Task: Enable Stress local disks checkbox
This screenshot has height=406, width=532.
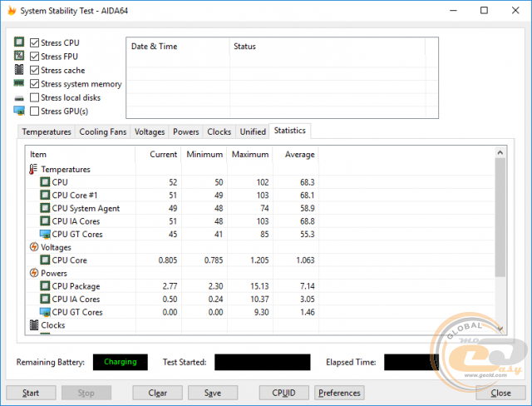Action: (34, 97)
